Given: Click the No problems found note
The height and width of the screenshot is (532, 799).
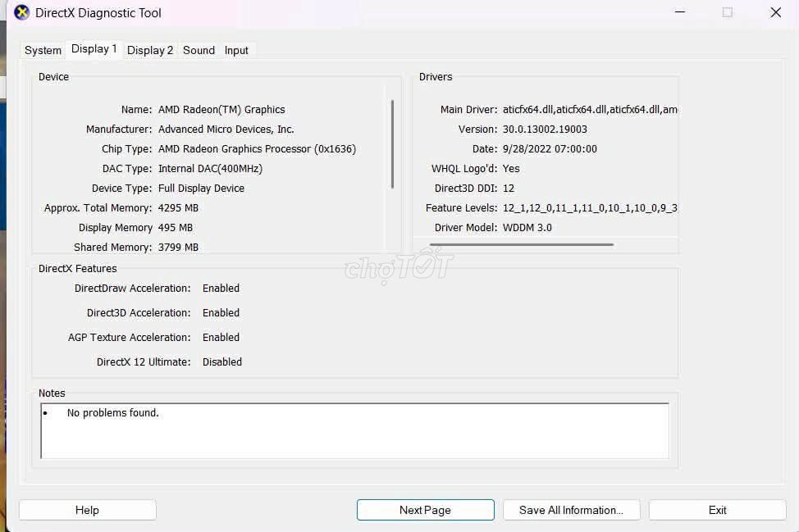Looking at the screenshot, I should 112,412.
